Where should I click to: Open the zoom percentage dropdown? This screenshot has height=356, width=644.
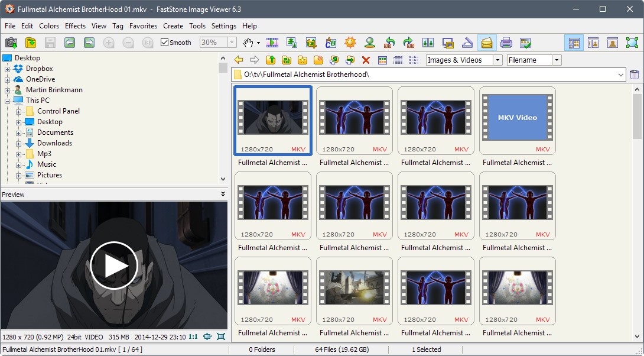coord(232,43)
